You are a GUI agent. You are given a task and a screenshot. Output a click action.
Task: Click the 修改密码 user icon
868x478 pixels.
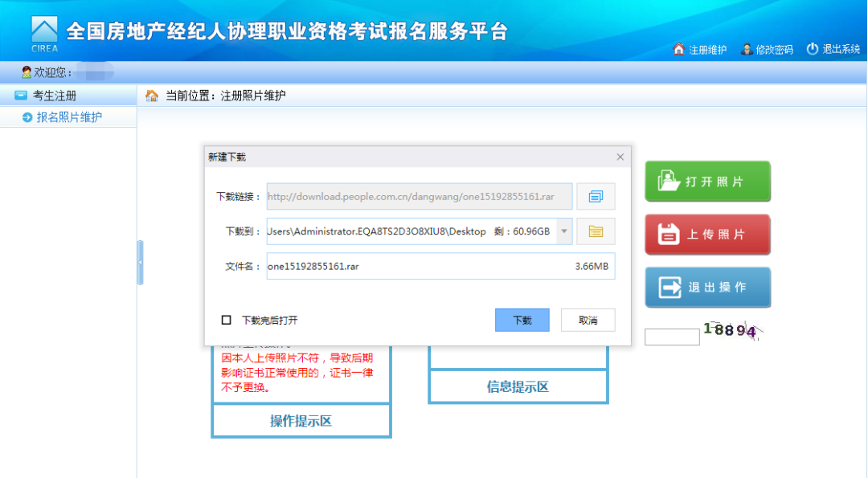747,49
